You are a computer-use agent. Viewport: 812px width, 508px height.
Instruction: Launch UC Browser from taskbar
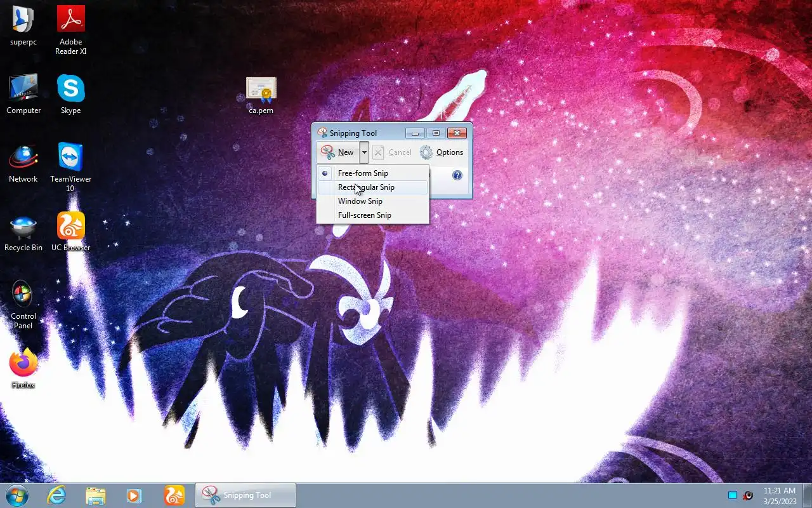point(174,495)
